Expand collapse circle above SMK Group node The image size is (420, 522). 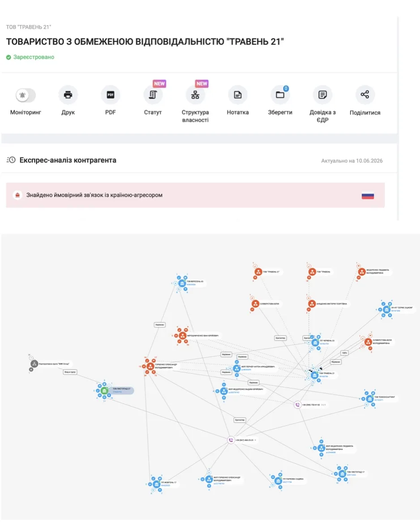pyautogui.click(x=31, y=358)
